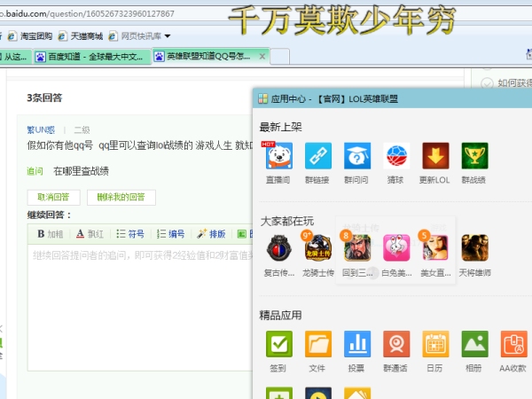Insert 符号 bullet list
Screen dimensions: 532x399
click(x=130, y=234)
